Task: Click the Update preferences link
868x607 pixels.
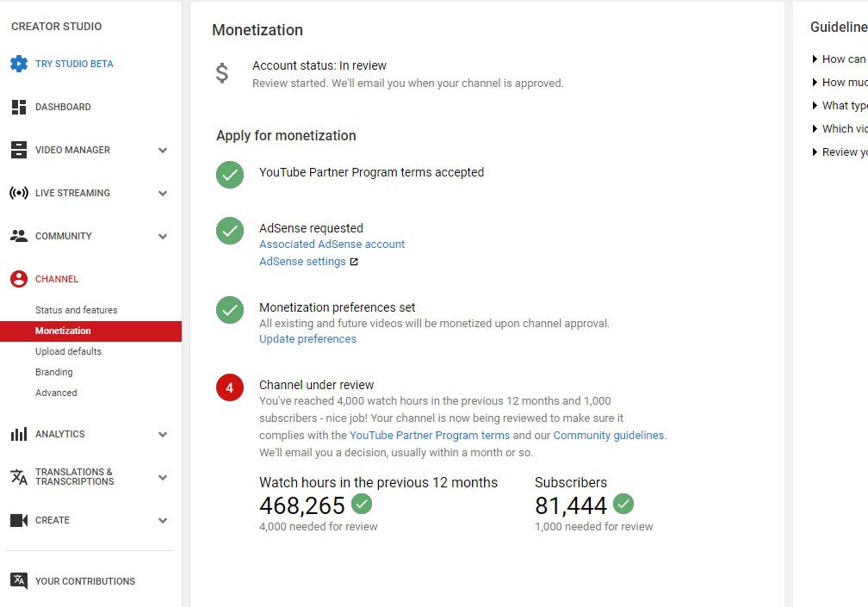Action: [307, 338]
